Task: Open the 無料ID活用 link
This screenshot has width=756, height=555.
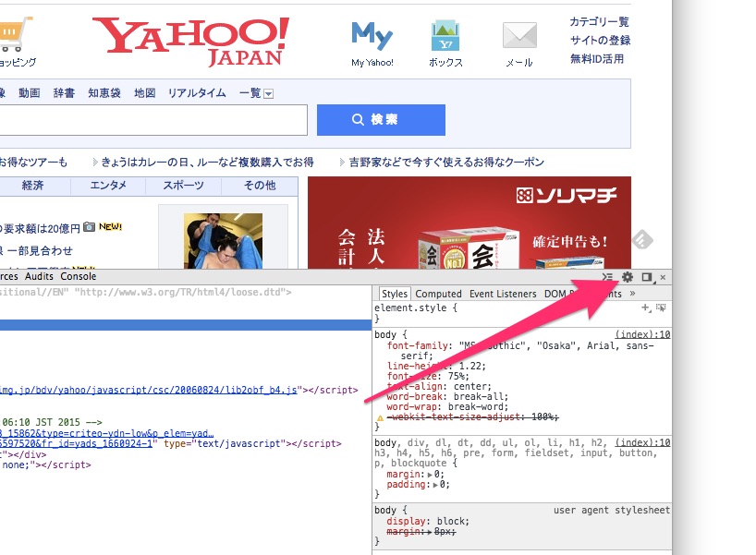Action: (597, 59)
